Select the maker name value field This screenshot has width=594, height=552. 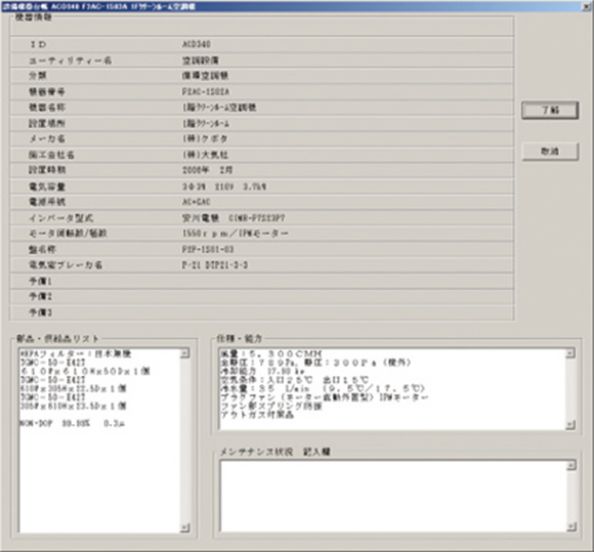pos(347,139)
